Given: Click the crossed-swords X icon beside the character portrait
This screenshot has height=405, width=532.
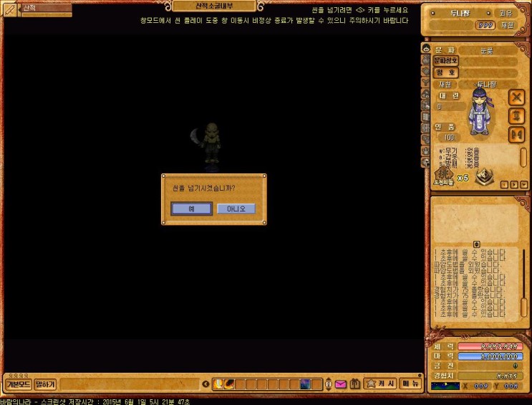Looking at the screenshot, I should point(516,97).
